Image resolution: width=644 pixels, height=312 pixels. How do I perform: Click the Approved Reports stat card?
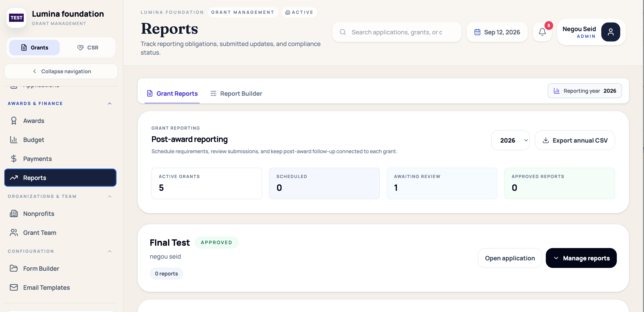[559, 183]
